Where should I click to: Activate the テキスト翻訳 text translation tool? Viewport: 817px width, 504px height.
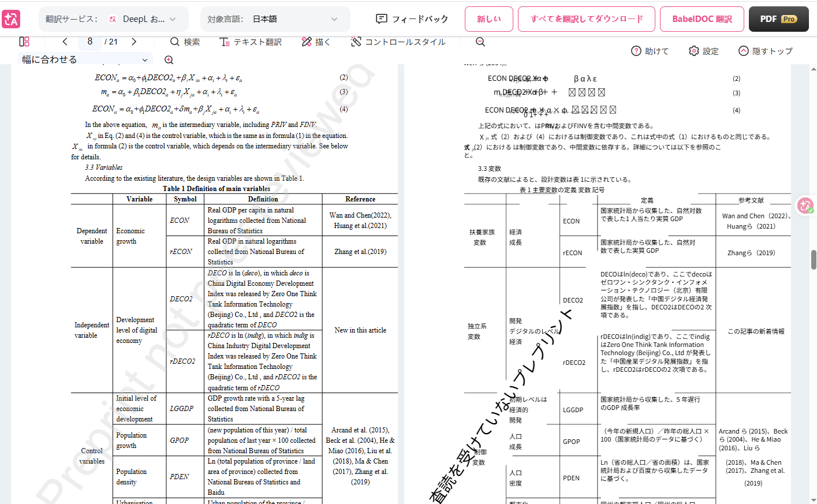(x=251, y=42)
